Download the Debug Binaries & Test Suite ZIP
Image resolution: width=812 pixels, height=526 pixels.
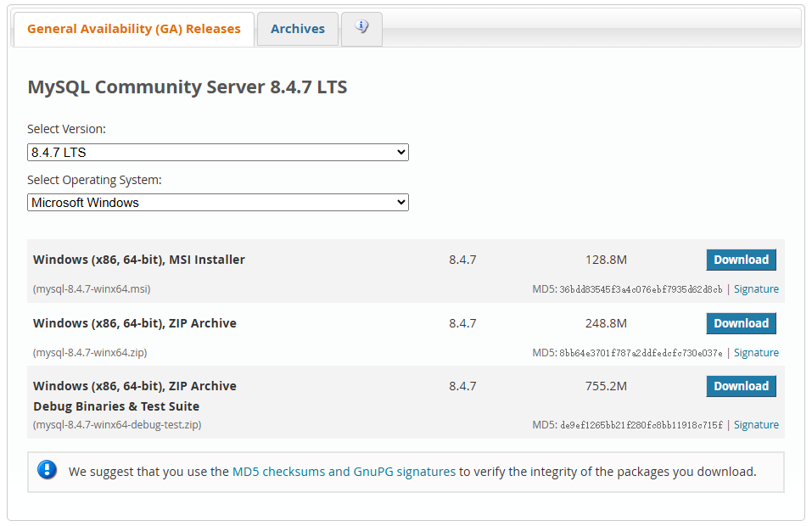coord(741,386)
